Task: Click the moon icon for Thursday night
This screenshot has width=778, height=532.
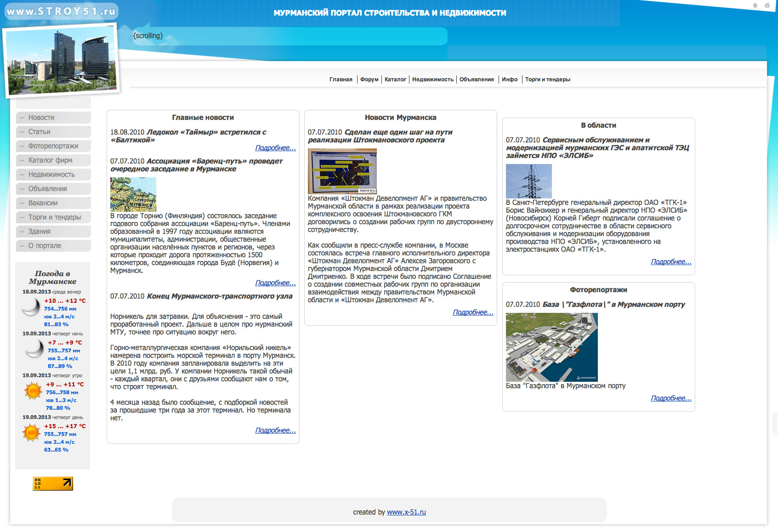Action: tap(34, 349)
